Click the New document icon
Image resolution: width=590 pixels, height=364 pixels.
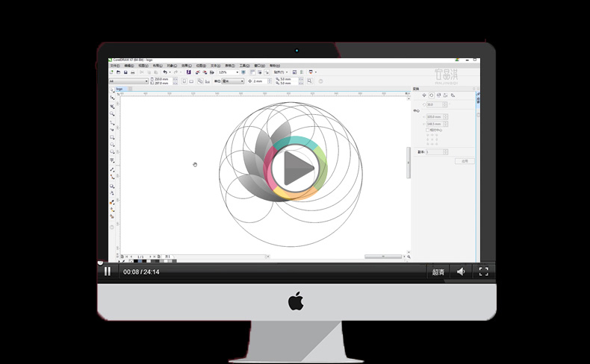click(112, 72)
